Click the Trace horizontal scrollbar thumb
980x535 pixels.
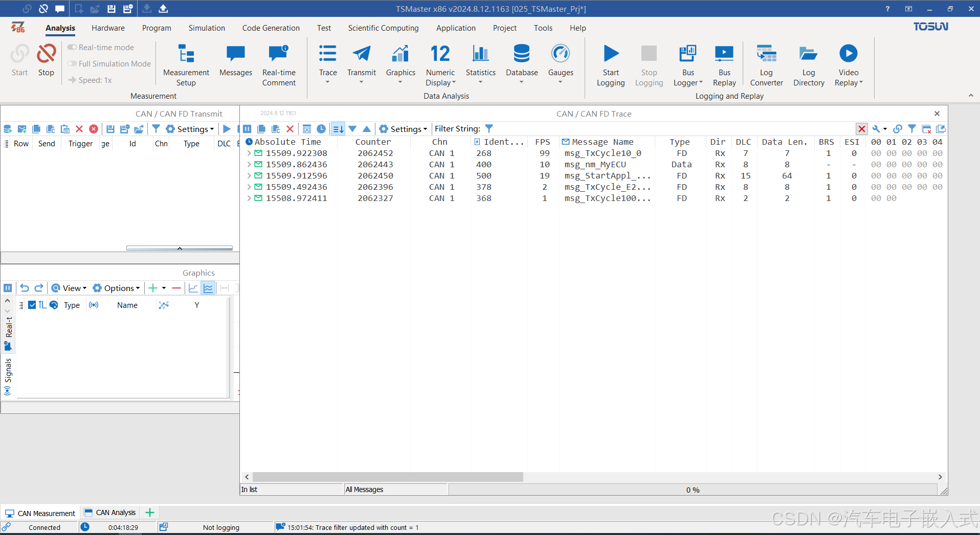(388, 477)
